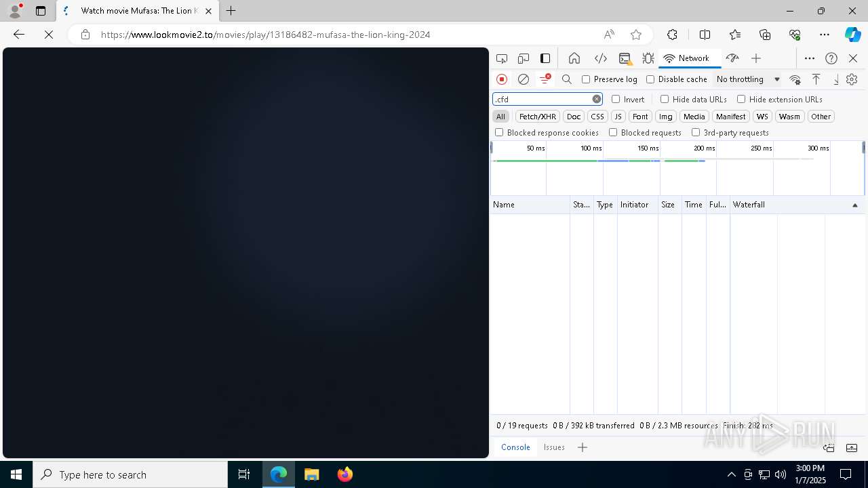Open network search magnifier
The height and width of the screenshot is (488, 868).
[567, 79]
